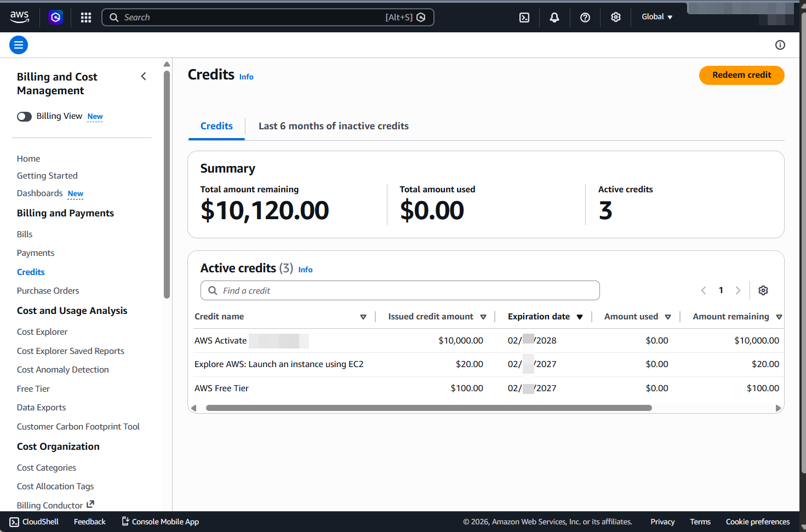Screen dimensions: 806x532
Task: Launch CloudShell from top bar icon
Action: (524, 18)
